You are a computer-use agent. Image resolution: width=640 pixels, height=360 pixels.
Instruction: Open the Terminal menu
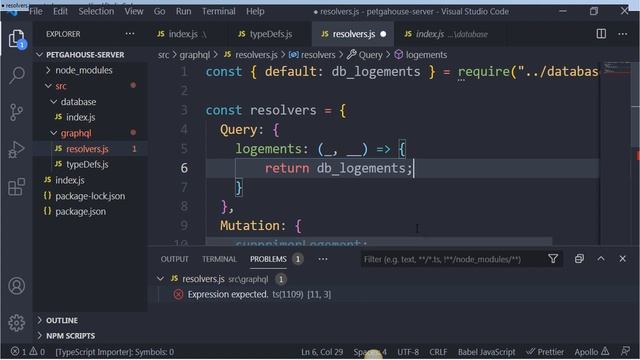pyautogui.click(x=218, y=11)
